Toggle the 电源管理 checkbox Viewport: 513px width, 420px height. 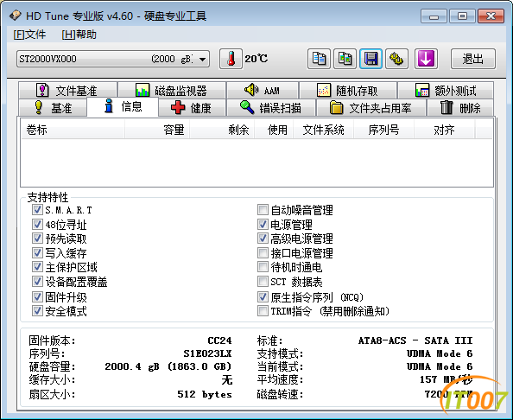click(263, 224)
